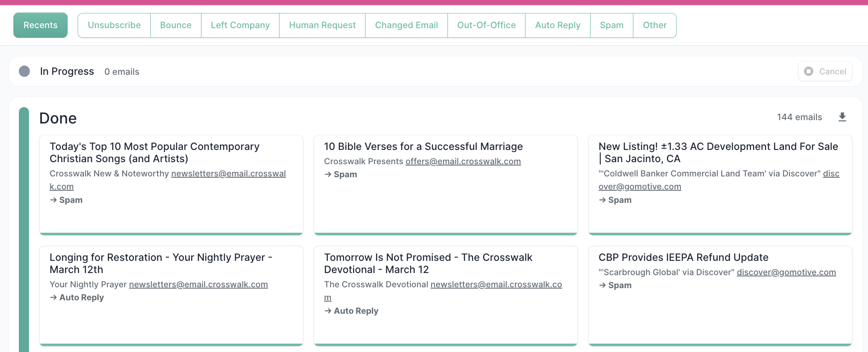The image size is (868, 352).
Task: View the Out-Of-Office tab
Action: coord(486,25)
